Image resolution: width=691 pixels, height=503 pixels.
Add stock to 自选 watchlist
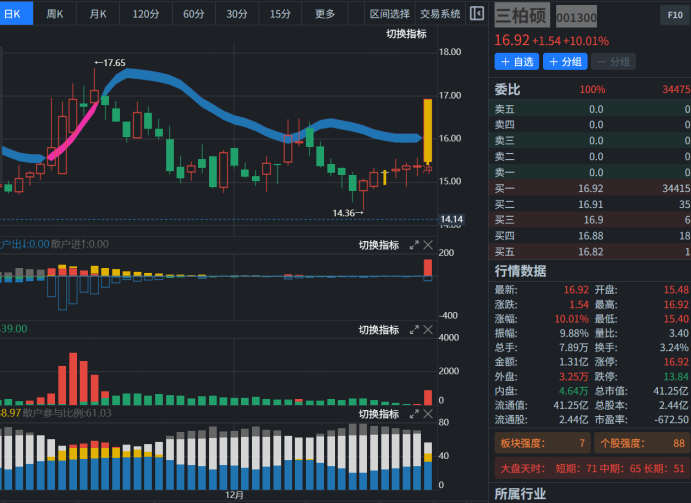[516, 62]
